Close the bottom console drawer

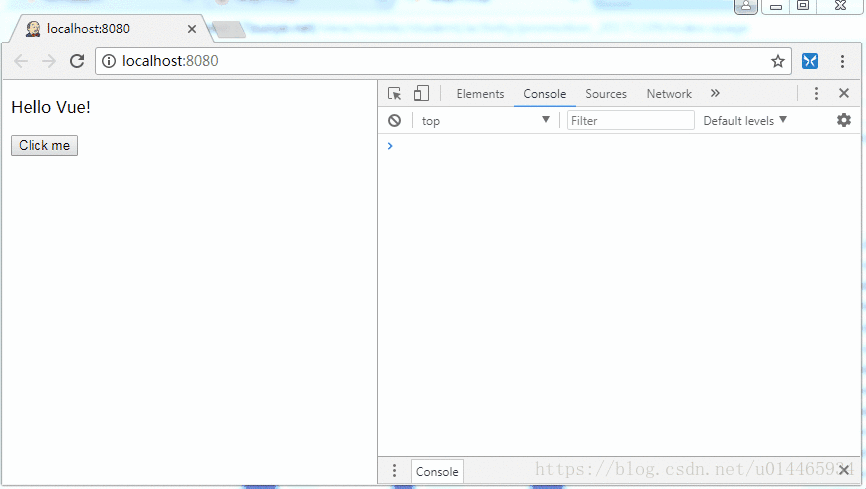(844, 470)
